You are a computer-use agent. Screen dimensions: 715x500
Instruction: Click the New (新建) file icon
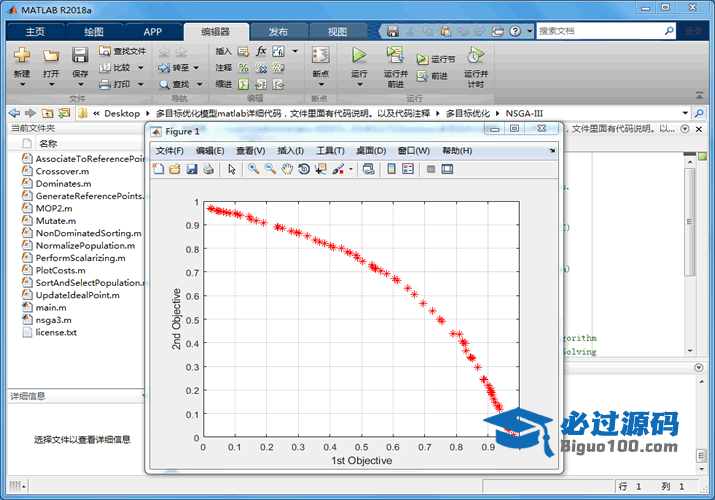(21, 55)
